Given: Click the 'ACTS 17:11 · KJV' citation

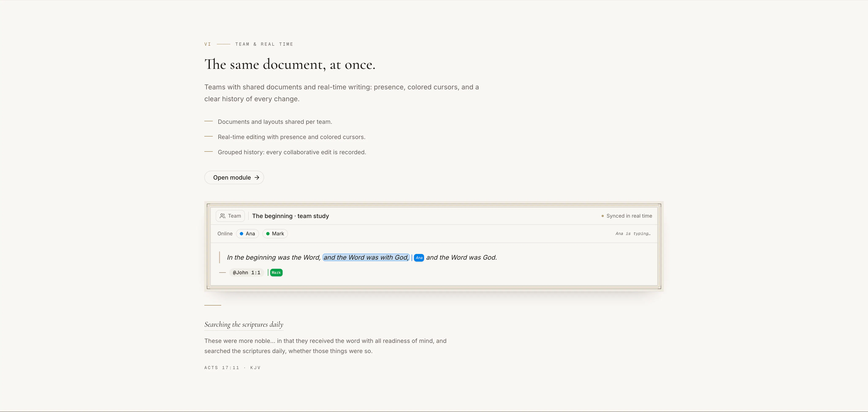Looking at the screenshot, I should click(x=232, y=367).
